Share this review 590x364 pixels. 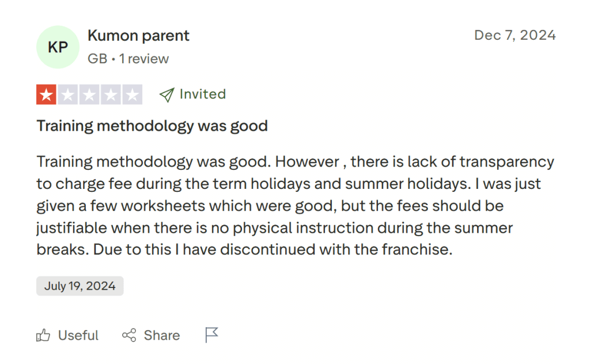point(161,335)
